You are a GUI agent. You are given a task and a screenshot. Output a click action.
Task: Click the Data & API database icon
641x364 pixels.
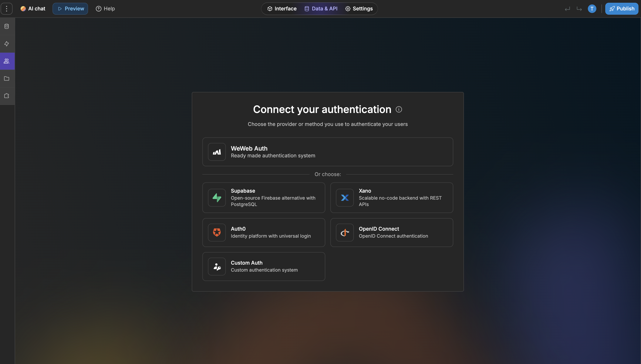tap(307, 9)
